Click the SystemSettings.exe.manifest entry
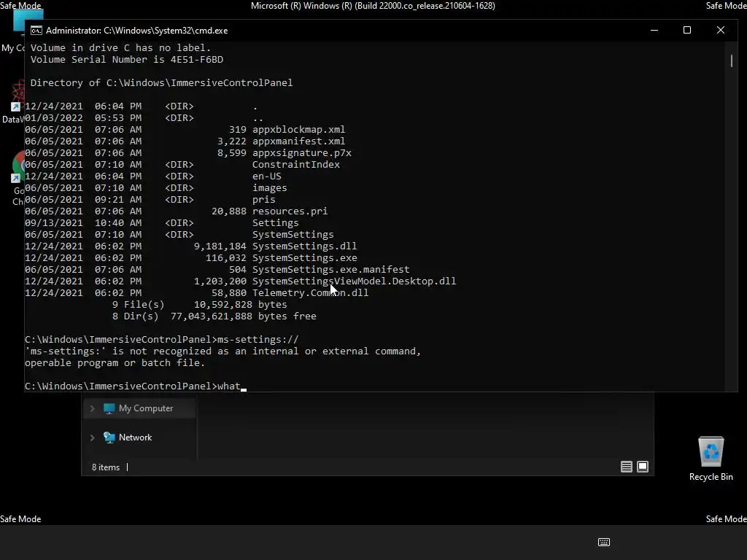747x560 pixels. coord(330,270)
